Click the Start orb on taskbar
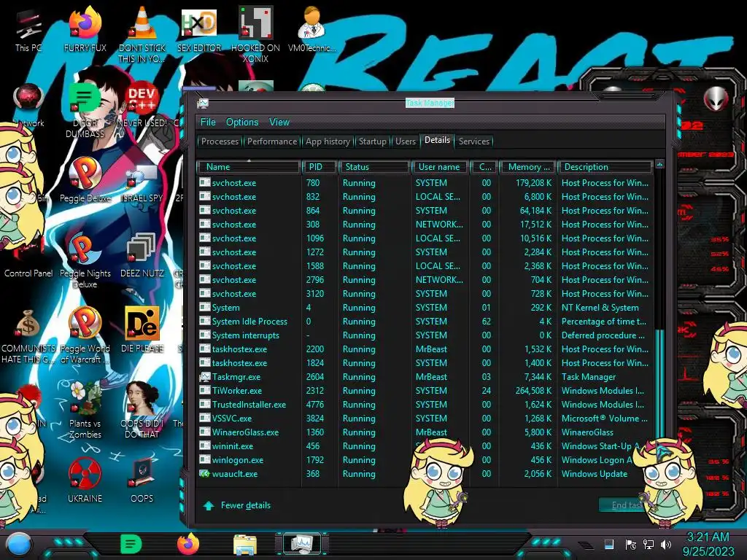 coord(18,544)
